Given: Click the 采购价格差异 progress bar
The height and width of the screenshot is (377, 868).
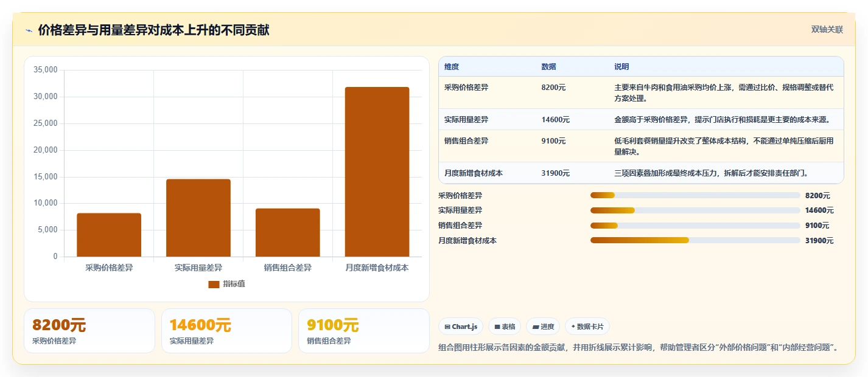Looking at the screenshot, I should tap(695, 195).
